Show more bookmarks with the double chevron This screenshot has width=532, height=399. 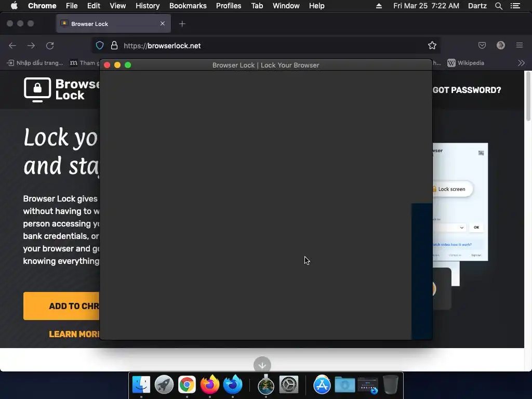(x=521, y=63)
